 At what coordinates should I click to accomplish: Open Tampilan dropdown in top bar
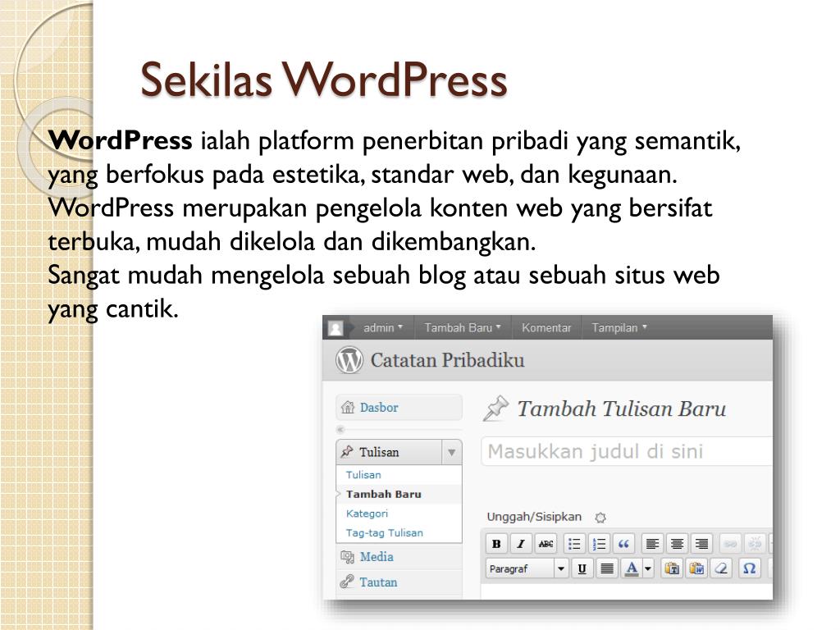click(619, 328)
